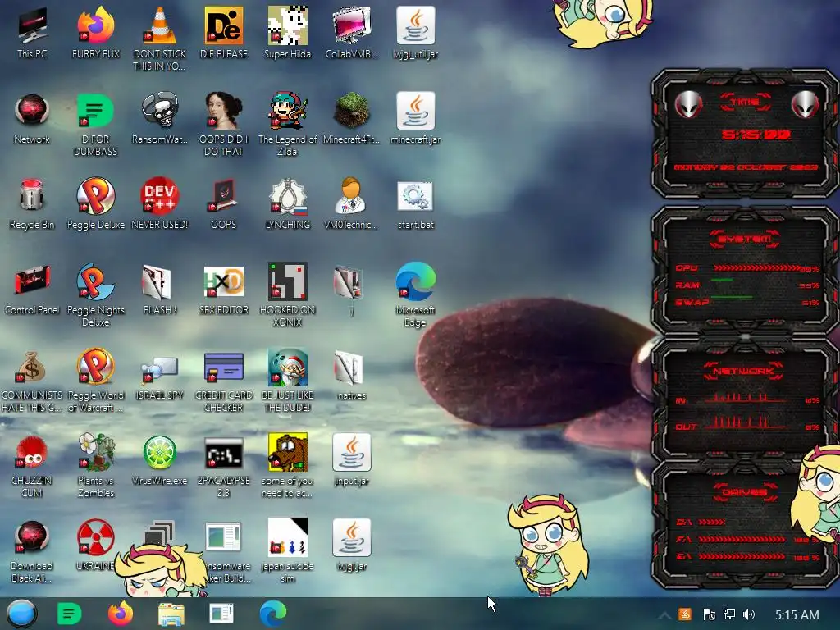This screenshot has width=840, height=630.
Task: Select the start.bat file
Action: click(416, 204)
